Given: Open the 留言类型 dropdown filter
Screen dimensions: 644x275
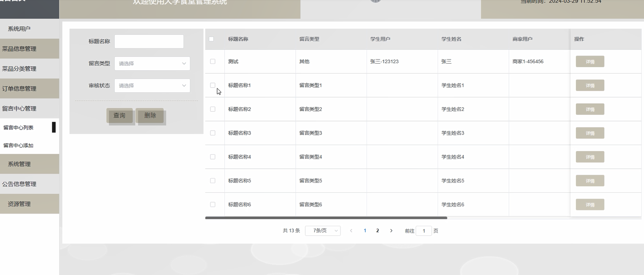Looking at the screenshot, I should click(x=152, y=64).
